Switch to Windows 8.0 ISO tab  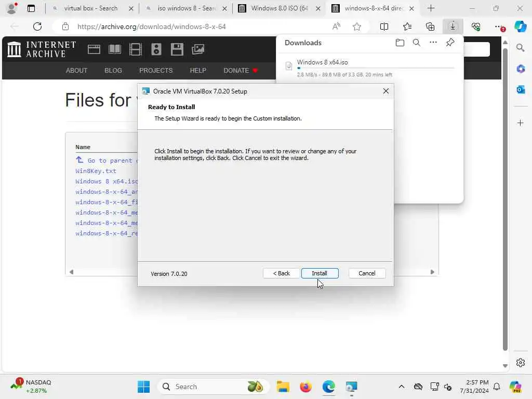(x=280, y=8)
